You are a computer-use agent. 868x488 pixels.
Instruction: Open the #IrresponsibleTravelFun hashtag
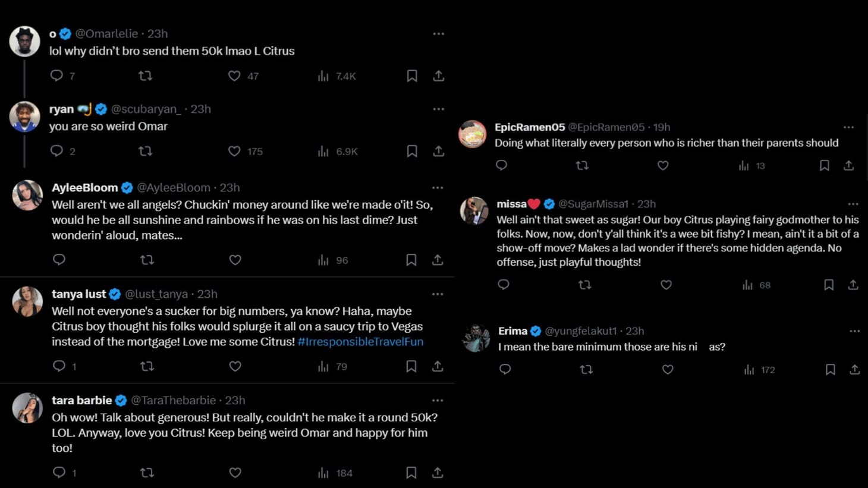[360, 342]
